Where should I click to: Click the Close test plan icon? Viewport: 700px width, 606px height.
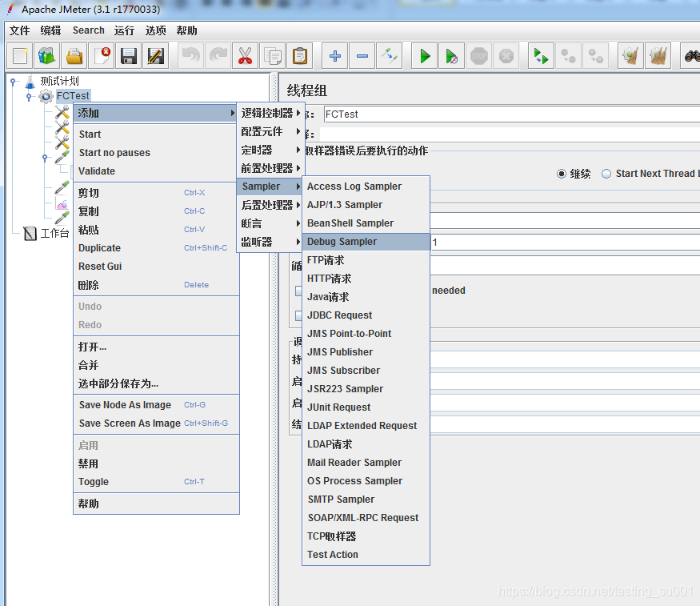point(102,56)
